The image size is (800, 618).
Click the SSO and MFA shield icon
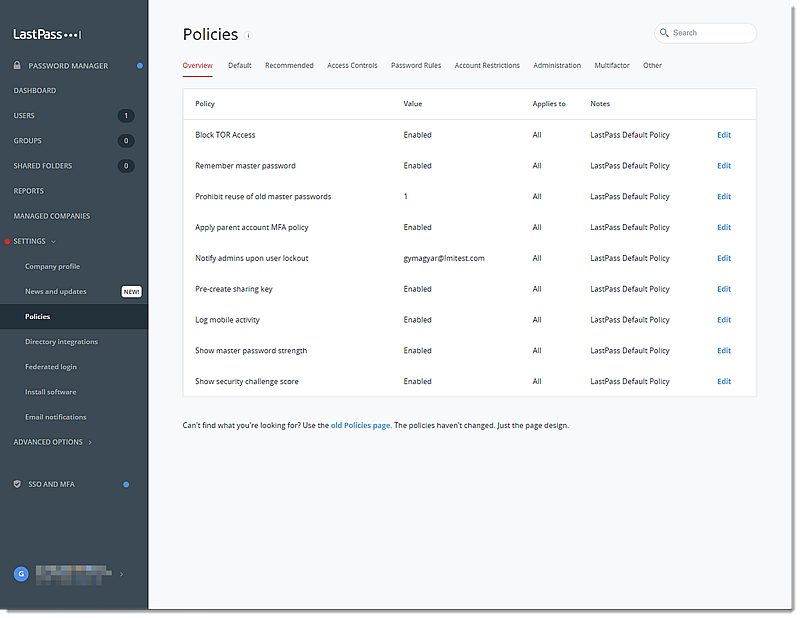[17, 484]
